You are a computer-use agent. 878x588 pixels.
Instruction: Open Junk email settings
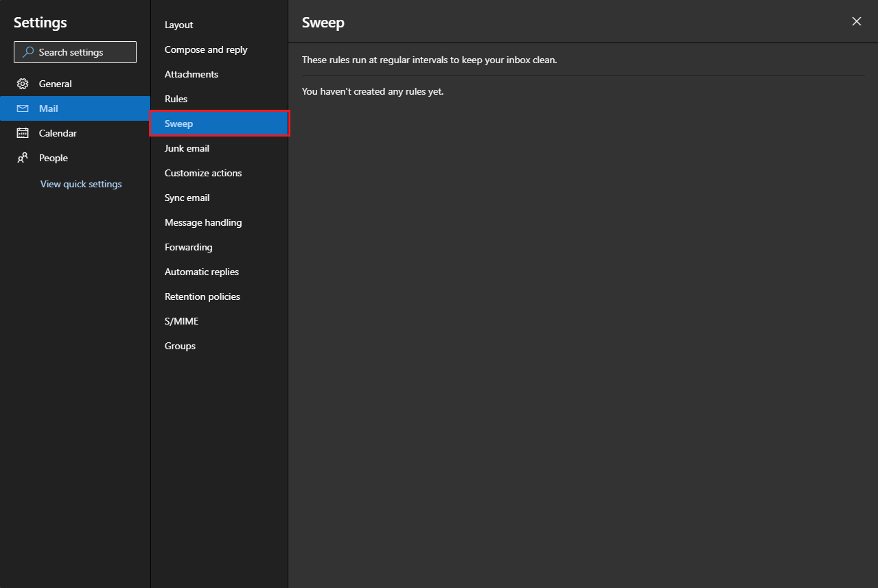click(x=220, y=148)
